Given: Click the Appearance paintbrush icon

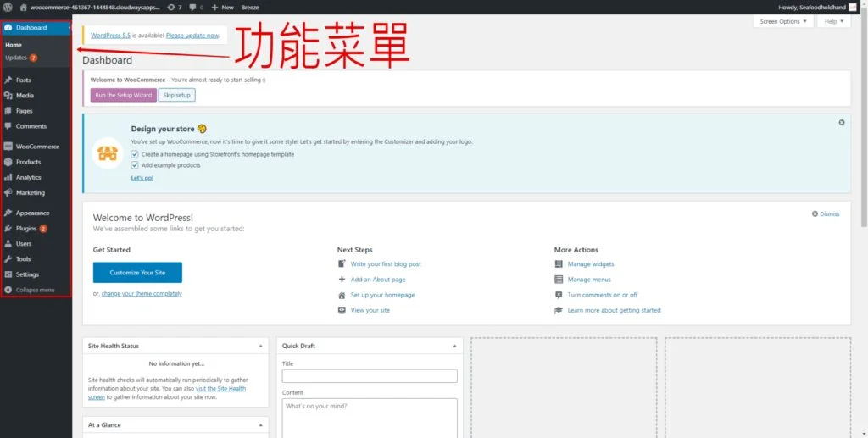Looking at the screenshot, I should 8,213.
